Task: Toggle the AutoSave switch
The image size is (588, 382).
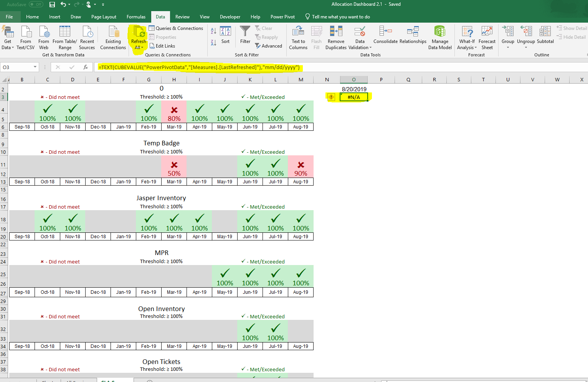Action: click(36, 5)
